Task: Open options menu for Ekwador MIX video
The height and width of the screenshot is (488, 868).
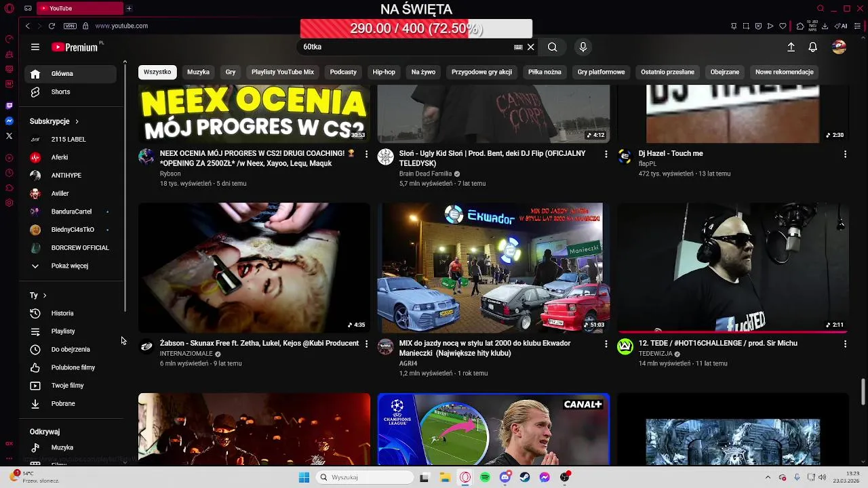Action: (606, 344)
